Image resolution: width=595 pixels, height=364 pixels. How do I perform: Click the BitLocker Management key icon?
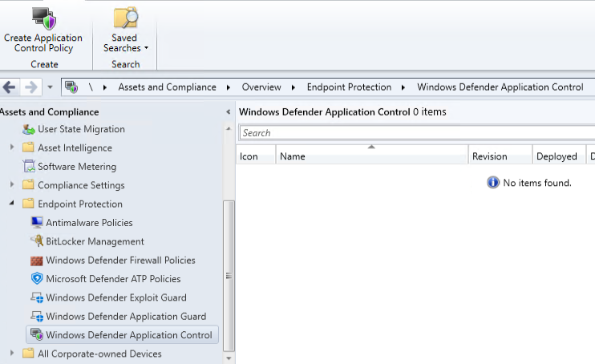pos(37,241)
